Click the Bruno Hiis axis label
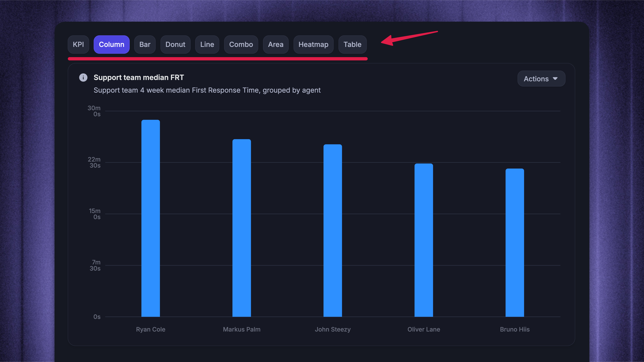Image resolution: width=644 pixels, height=362 pixels. click(515, 329)
